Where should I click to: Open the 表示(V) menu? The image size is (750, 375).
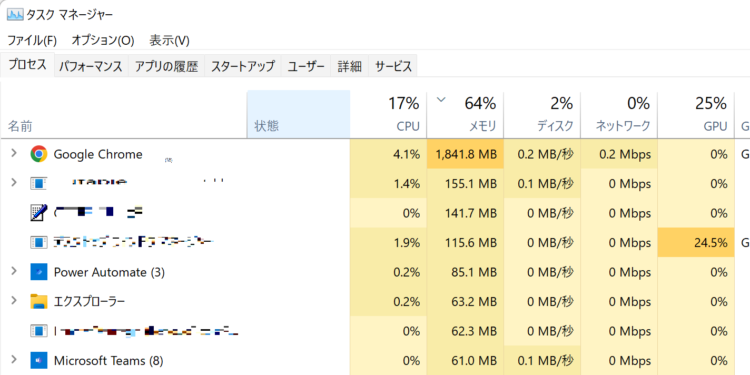[169, 41]
